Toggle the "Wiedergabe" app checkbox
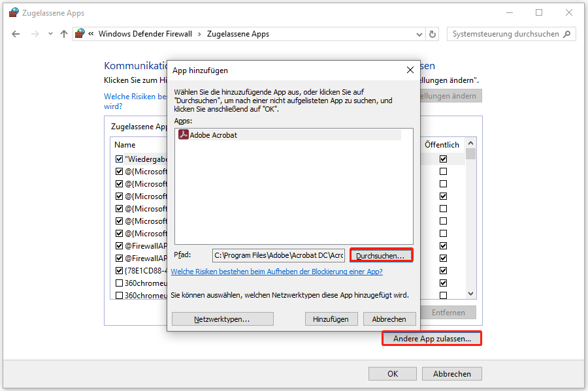The image size is (588, 391). coord(119,159)
